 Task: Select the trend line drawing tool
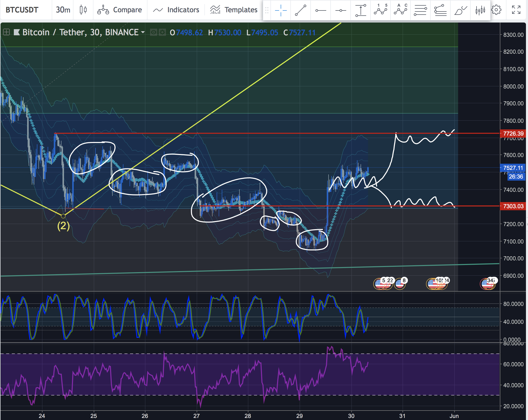coord(301,10)
